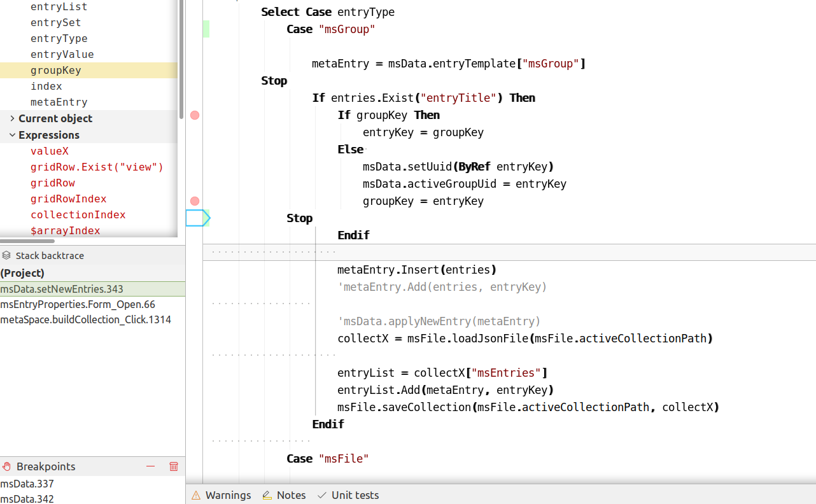Select metaSpace.buildCollection_Click.1314 stack frame
This screenshot has height=504, width=816.
[85, 319]
